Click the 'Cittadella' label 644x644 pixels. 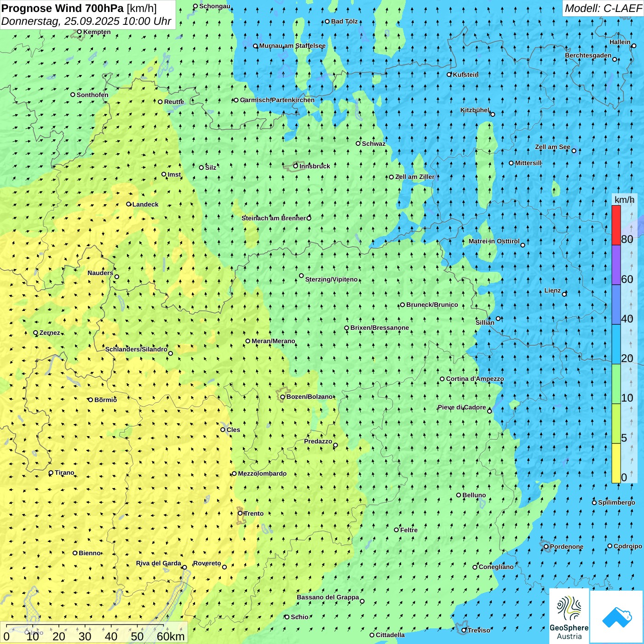coord(390,635)
